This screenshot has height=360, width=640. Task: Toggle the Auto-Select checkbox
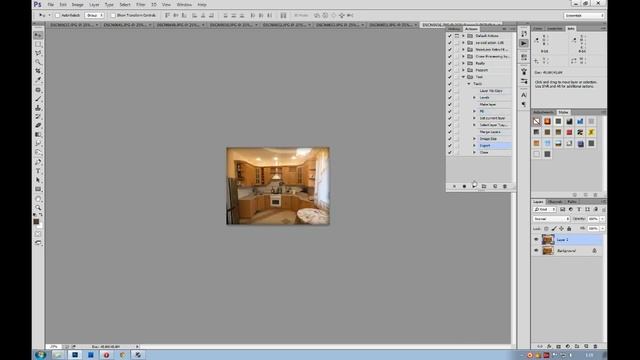coord(58,16)
